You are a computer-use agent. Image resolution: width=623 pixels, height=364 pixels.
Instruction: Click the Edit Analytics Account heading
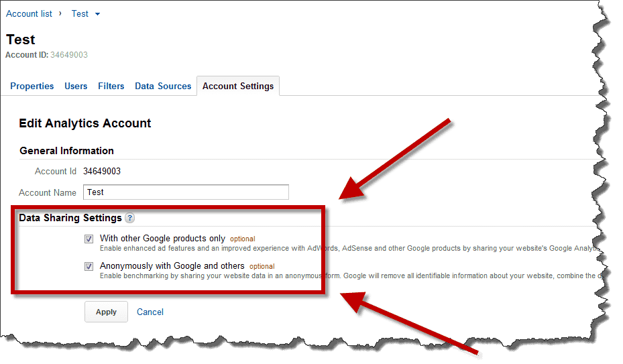tap(85, 123)
